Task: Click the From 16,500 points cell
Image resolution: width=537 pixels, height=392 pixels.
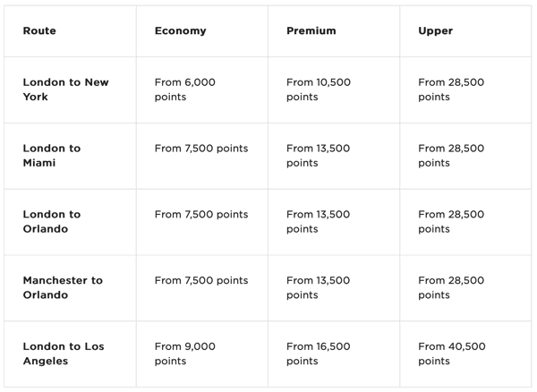Action: pyautogui.click(x=319, y=354)
